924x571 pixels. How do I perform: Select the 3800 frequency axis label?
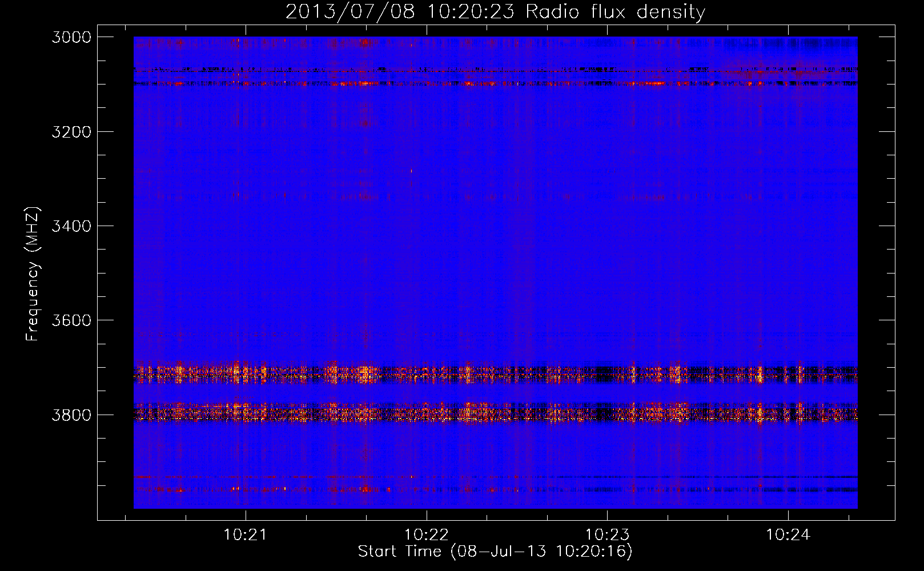71,415
